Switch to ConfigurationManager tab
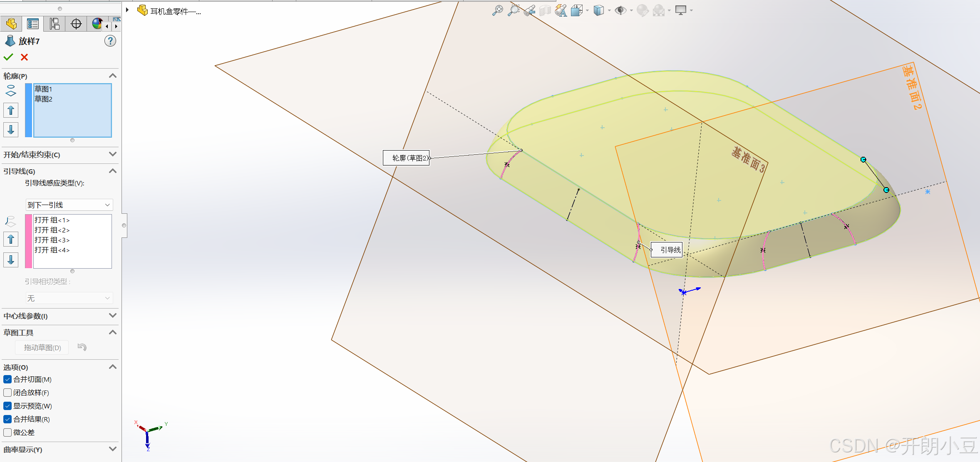 55,24
